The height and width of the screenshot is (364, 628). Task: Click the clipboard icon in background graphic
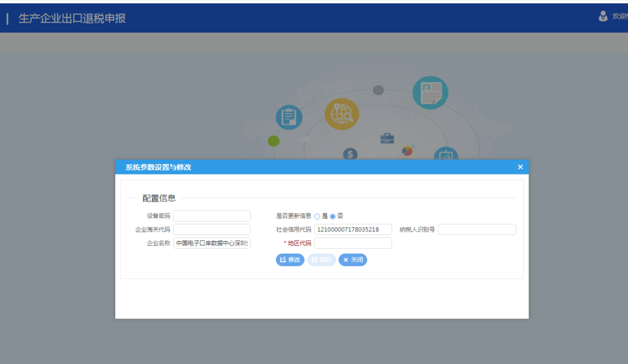pos(289,117)
